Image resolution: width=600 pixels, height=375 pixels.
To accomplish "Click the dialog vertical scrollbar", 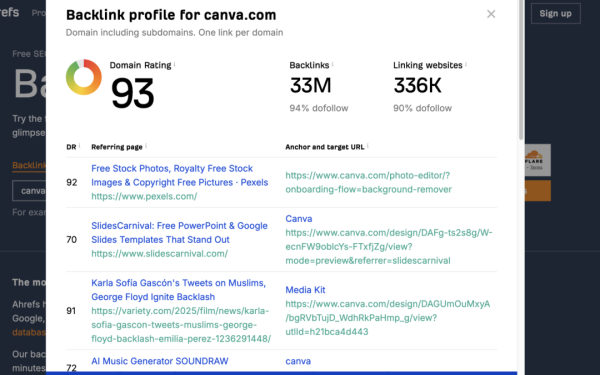I will (x=521, y=69).
